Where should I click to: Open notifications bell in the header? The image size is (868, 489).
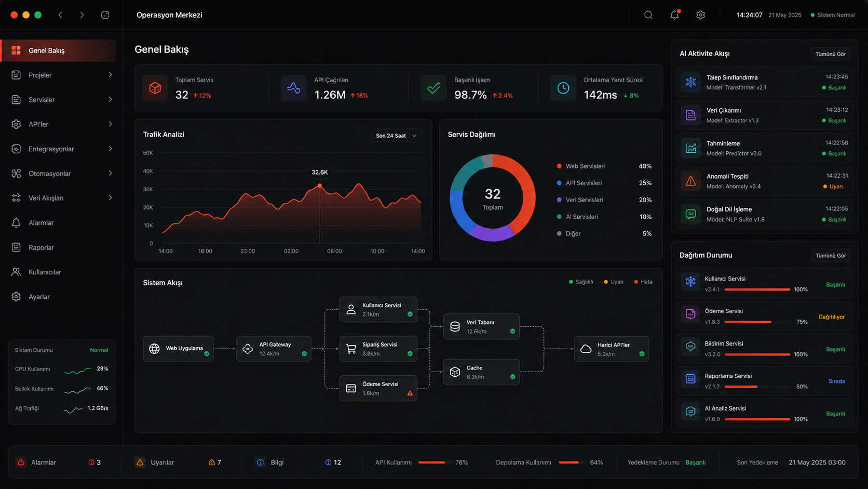tap(674, 15)
